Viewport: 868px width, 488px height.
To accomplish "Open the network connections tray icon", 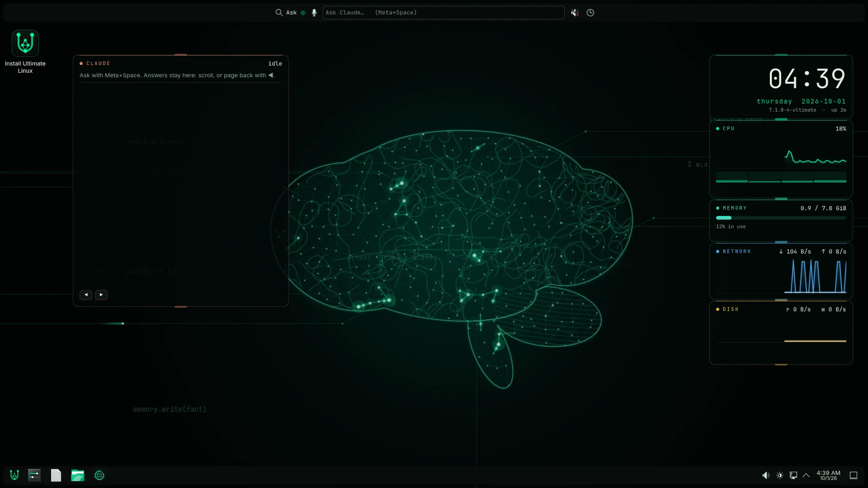I will (793, 476).
